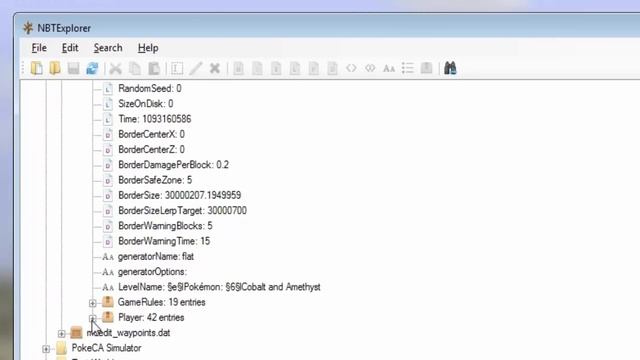Select the generatorName: flat row
640x360 pixels.
(156, 256)
